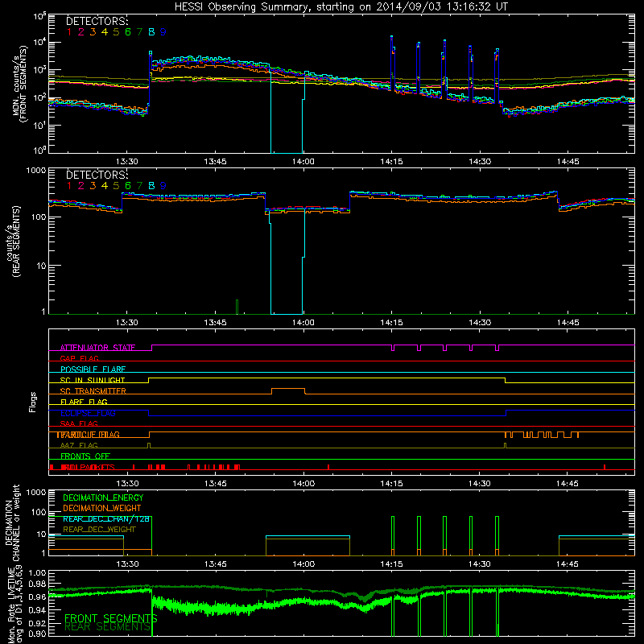Click the FRONT SEGMENTS livetime legend label
The image size is (644, 644).
[x=111, y=618]
